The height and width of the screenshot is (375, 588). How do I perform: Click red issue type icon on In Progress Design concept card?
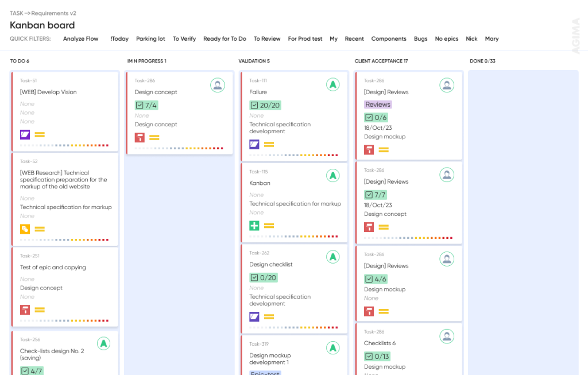[140, 137]
